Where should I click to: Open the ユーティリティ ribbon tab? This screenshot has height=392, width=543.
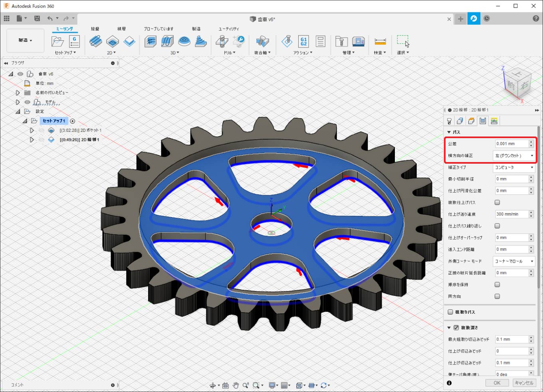tap(228, 29)
